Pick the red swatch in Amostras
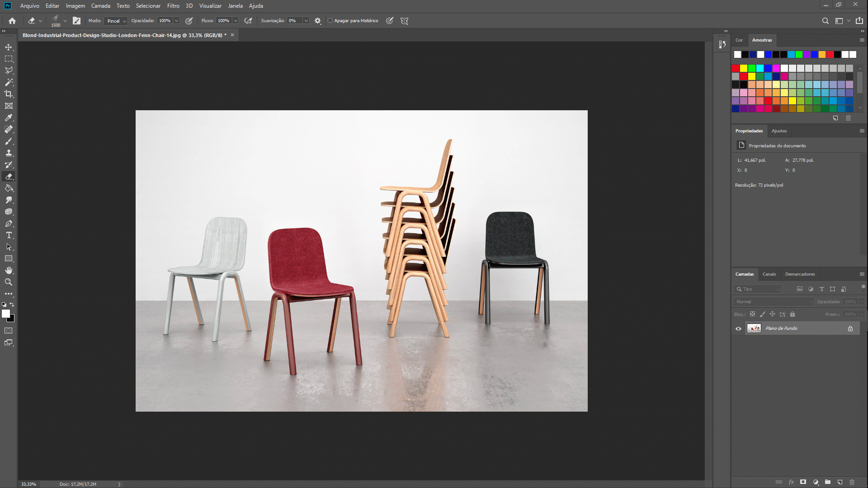 [736, 68]
